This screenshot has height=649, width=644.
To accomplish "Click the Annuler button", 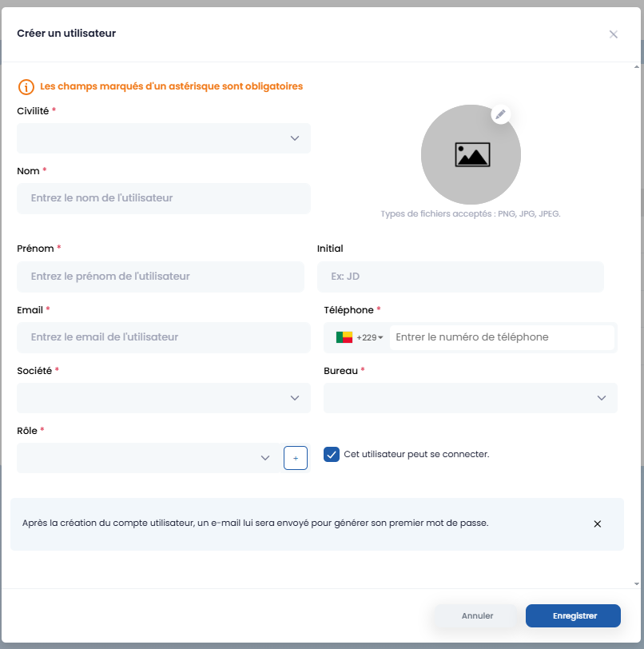I will pyautogui.click(x=477, y=616).
